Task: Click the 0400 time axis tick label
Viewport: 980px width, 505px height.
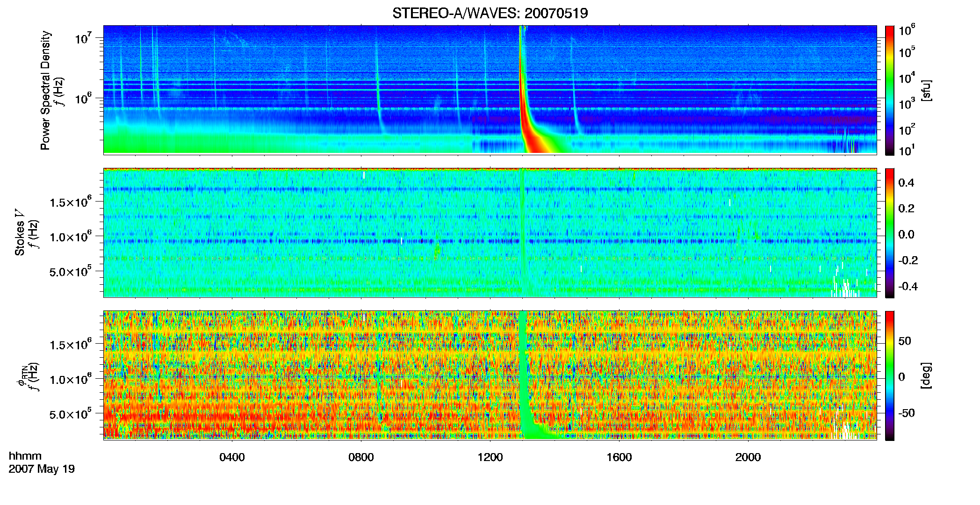Action: [x=232, y=457]
